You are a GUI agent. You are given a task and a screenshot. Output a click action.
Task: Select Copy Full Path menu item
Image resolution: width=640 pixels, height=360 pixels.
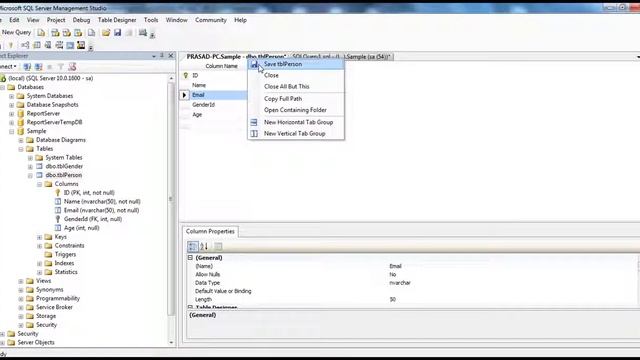click(x=296, y=99)
